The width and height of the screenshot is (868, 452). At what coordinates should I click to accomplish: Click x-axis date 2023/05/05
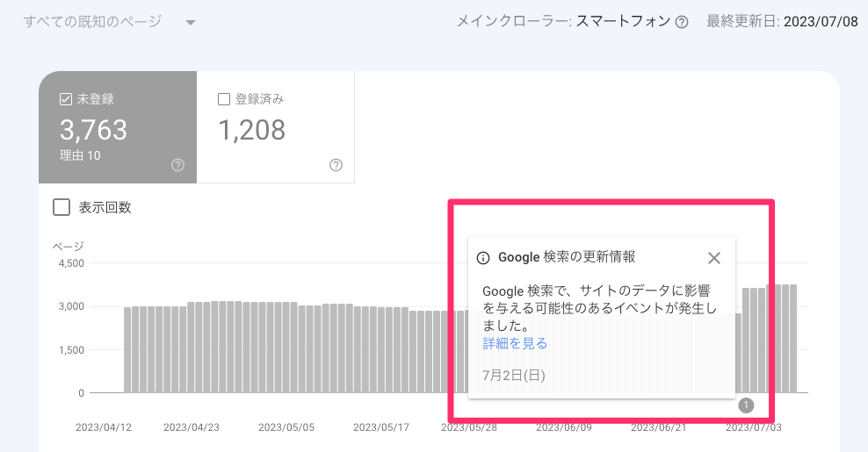tap(286, 427)
